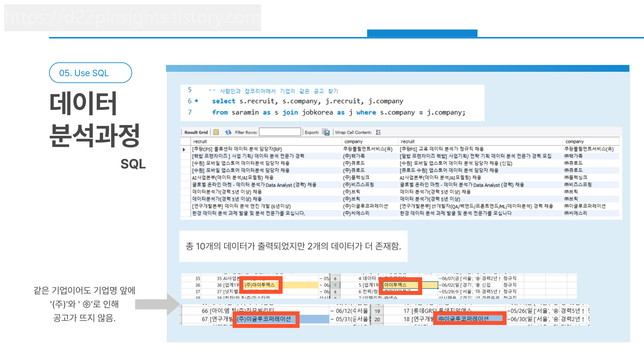Viewport: 644px width, 362px height.
Task: Select the Result Grid label
Action: tap(196, 132)
